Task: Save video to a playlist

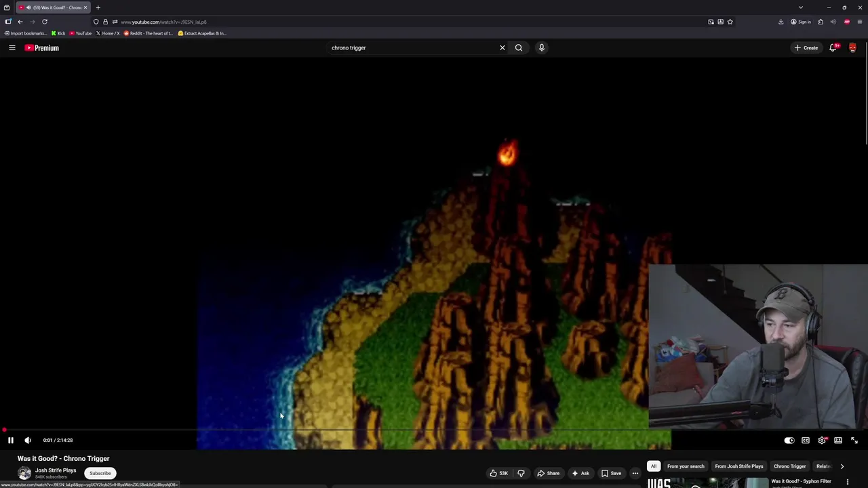Action: pos(611,473)
